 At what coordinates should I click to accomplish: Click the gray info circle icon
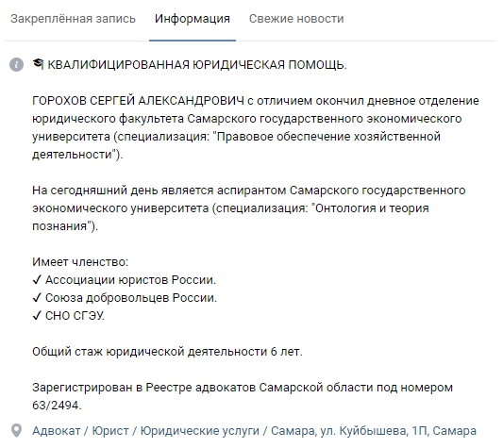pos(16,65)
